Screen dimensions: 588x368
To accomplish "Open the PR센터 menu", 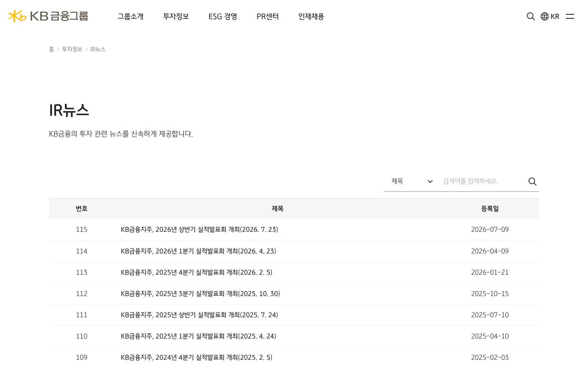I will coord(267,16).
